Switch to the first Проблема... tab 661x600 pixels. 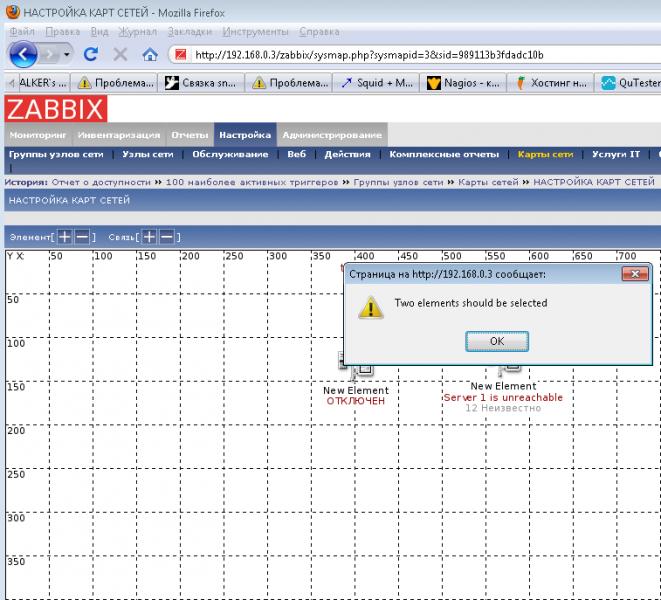tap(114, 83)
